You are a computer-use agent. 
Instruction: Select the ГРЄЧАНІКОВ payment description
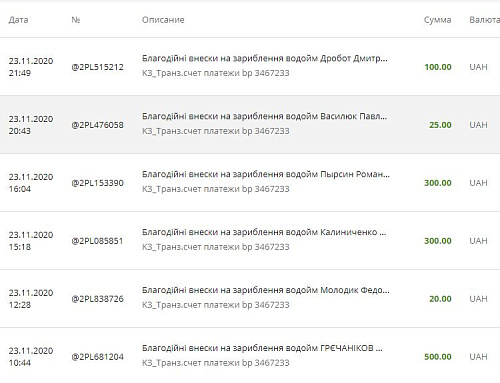[262, 349]
